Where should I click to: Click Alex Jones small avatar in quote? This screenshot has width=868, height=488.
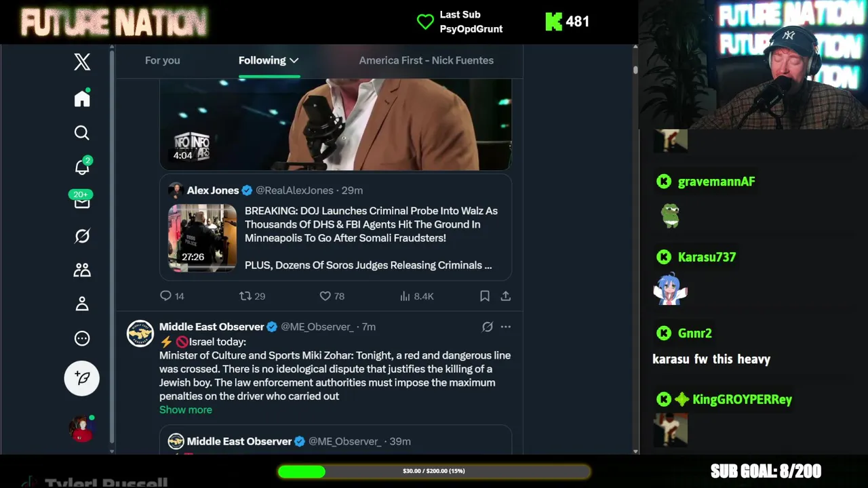tap(176, 190)
